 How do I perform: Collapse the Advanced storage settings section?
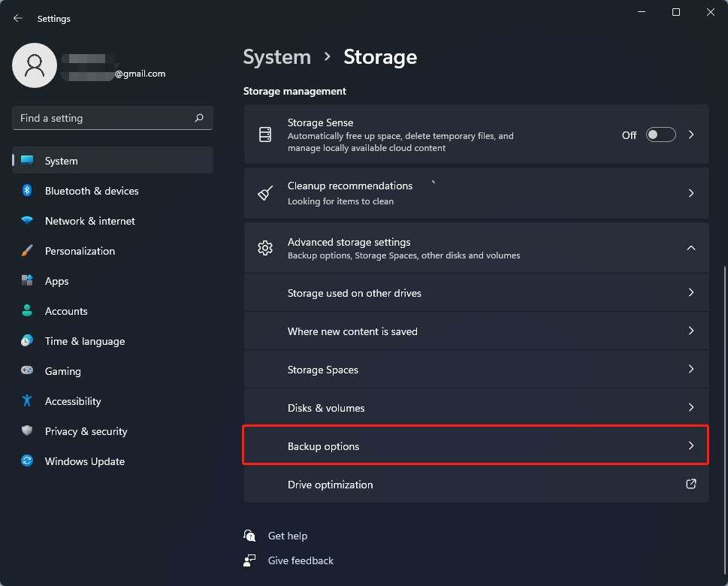point(690,247)
